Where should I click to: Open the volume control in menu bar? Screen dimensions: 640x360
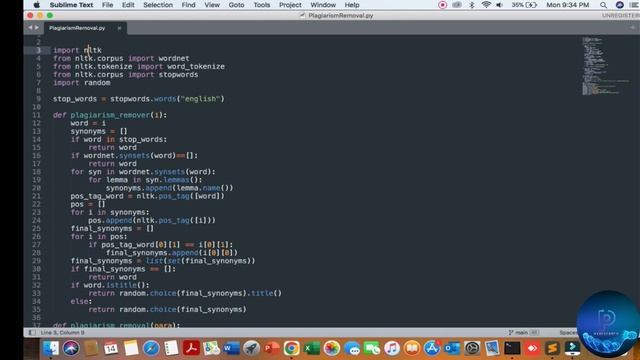[499, 5]
